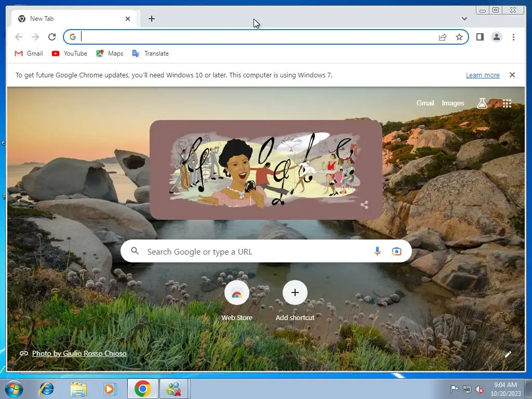Open Gmail from the page header
This screenshot has width=532, height=399.
[x=425, y=103]
